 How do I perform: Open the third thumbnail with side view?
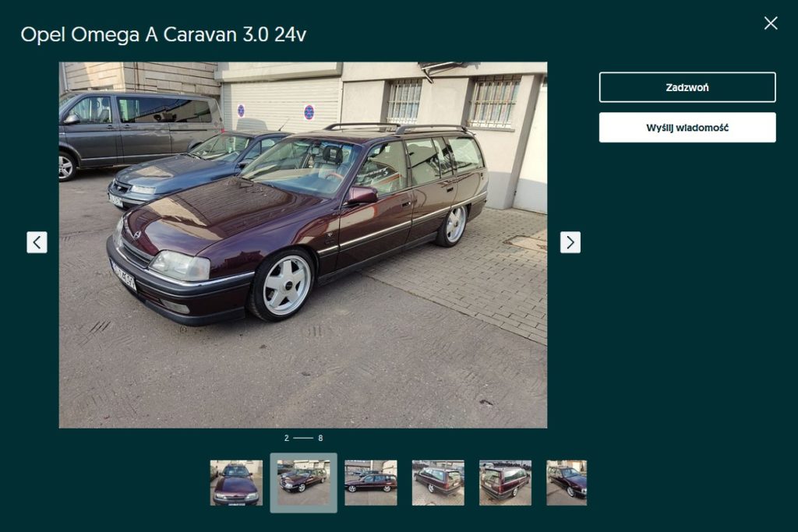coord(370,483)
